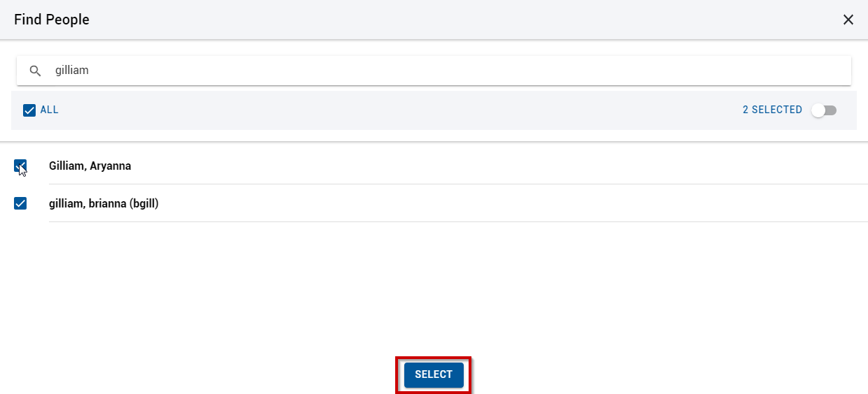Click the empty space in gilliam, brianna's row

[511, 204]
